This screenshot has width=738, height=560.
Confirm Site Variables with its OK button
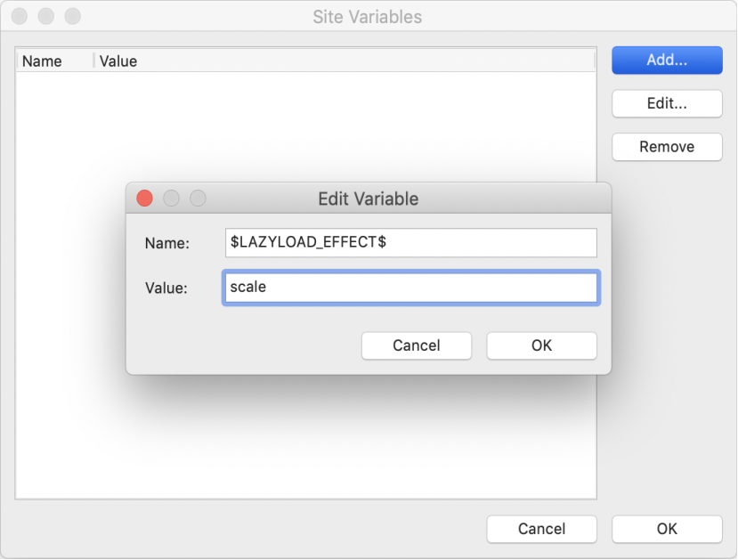(667, 529)
